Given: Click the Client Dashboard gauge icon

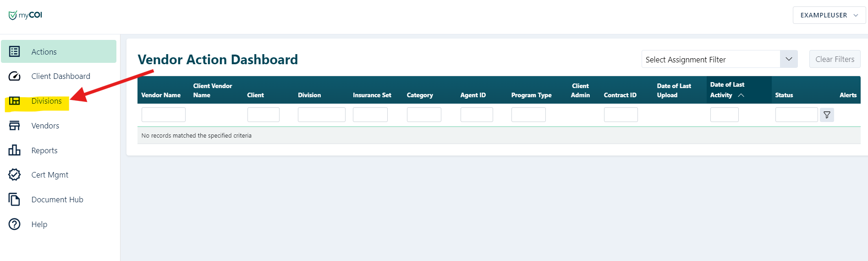Looking at the screenshot, I should [x=15, y=76].
